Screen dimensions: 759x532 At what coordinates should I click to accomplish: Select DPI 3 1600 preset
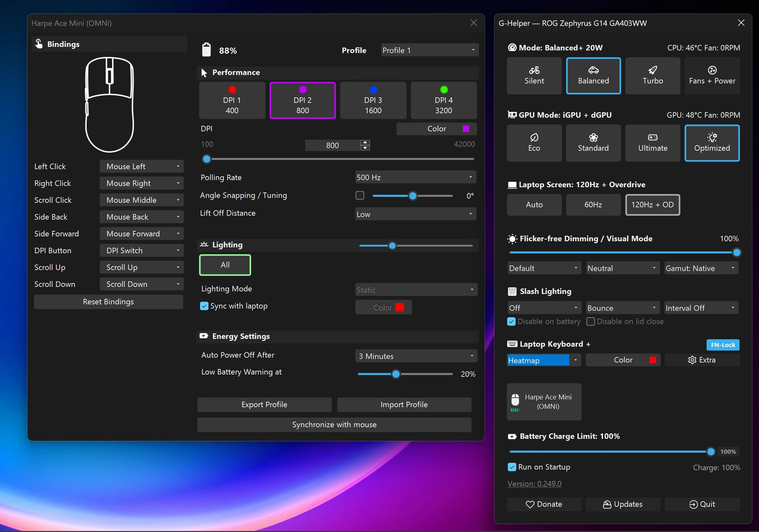[x=373, y=101]
